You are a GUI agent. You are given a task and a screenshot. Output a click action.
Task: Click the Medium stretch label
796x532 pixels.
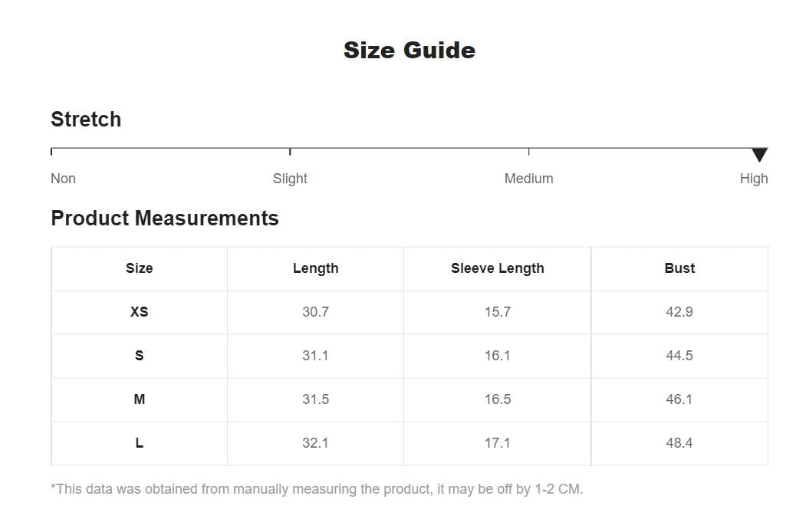528,179
